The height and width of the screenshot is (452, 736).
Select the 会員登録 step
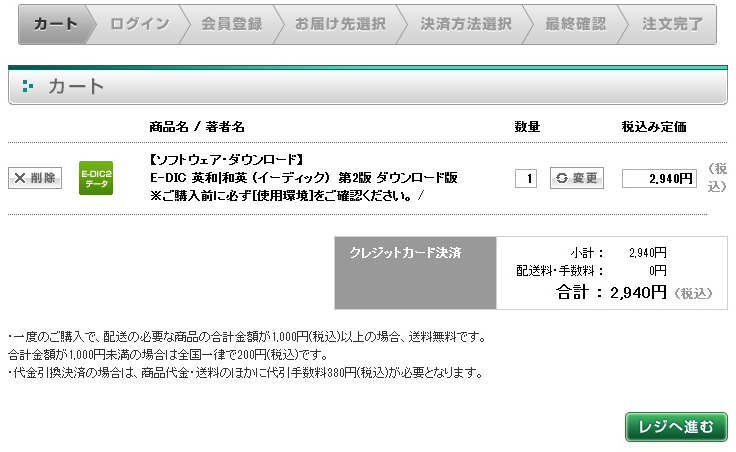[232, 24]
